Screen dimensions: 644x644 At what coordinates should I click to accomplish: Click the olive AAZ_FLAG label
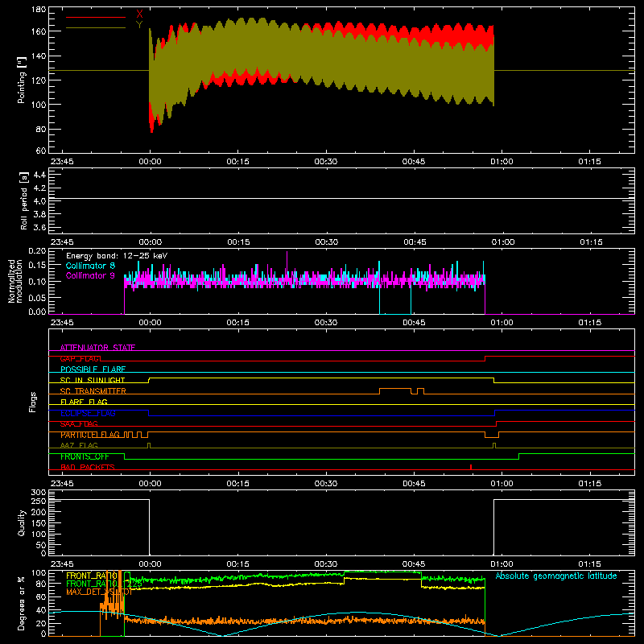[79, 445]
